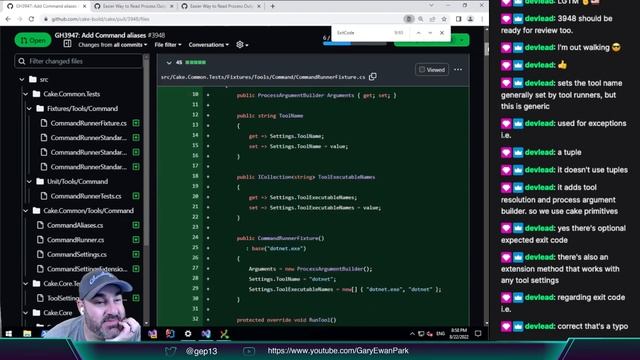Open CommandRunnerFixture.cs in the file tree

pos(89,123)
